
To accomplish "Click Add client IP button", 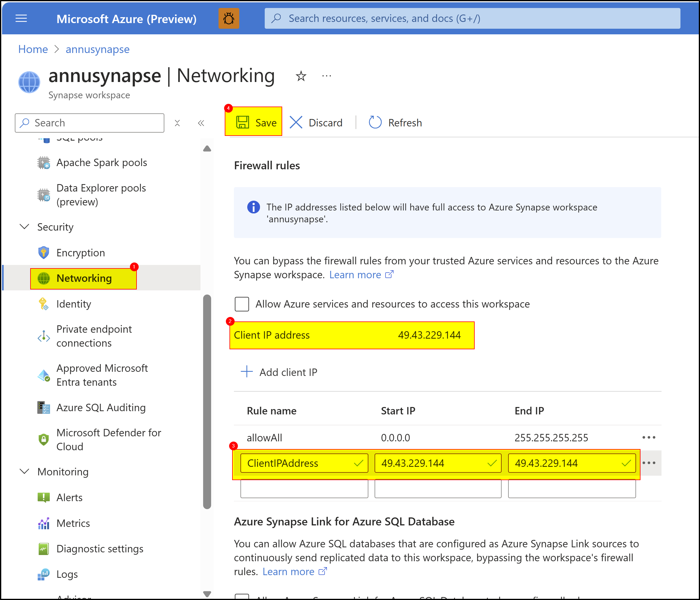I will (x=279, y=372).
